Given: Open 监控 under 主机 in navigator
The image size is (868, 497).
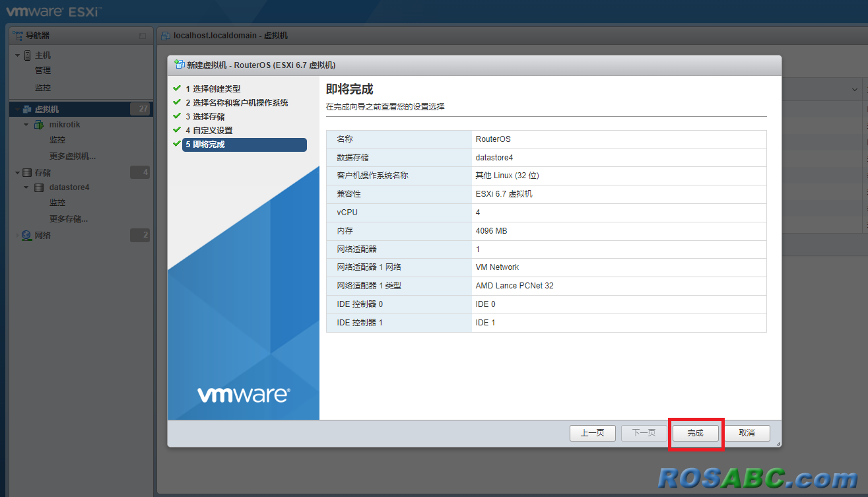Looking at the screenshot, I should (43, 88).
